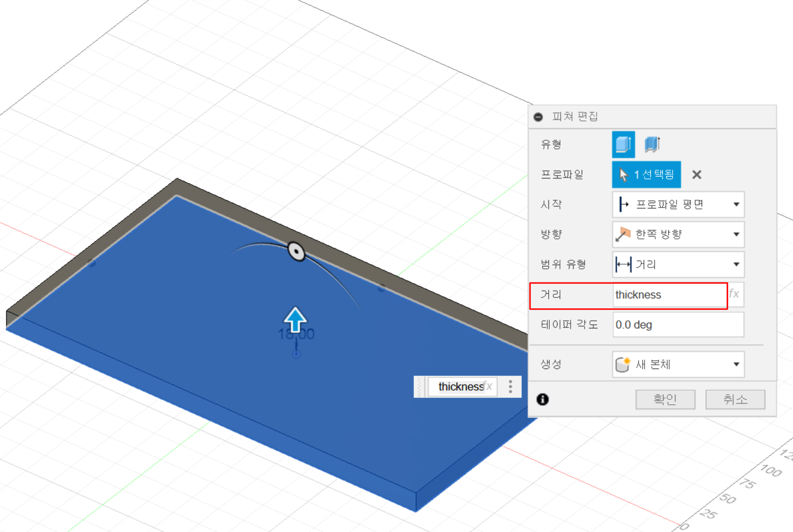Click the floating thickness input in the viewport
The width and height of the screenshot is (793, 532).
pos(462,386)
